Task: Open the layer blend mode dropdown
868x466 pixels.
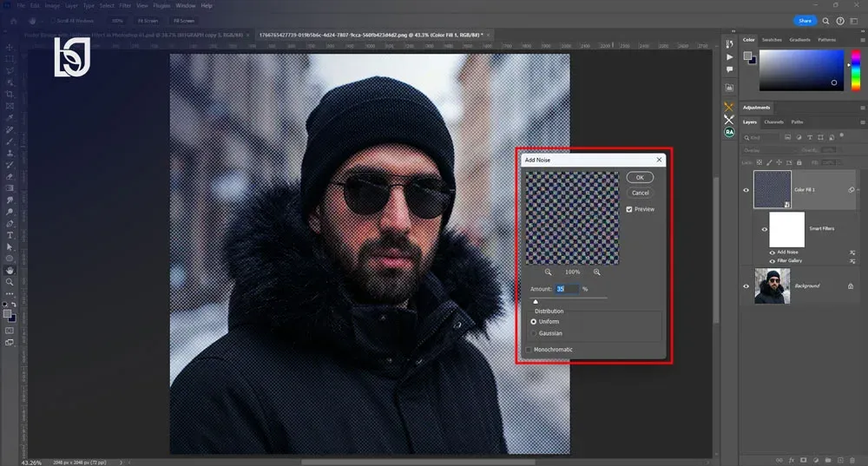Action: coord(768,150)
